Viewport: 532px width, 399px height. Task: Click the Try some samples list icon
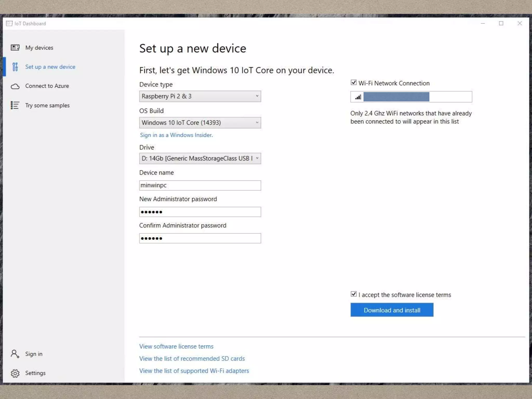15,105
